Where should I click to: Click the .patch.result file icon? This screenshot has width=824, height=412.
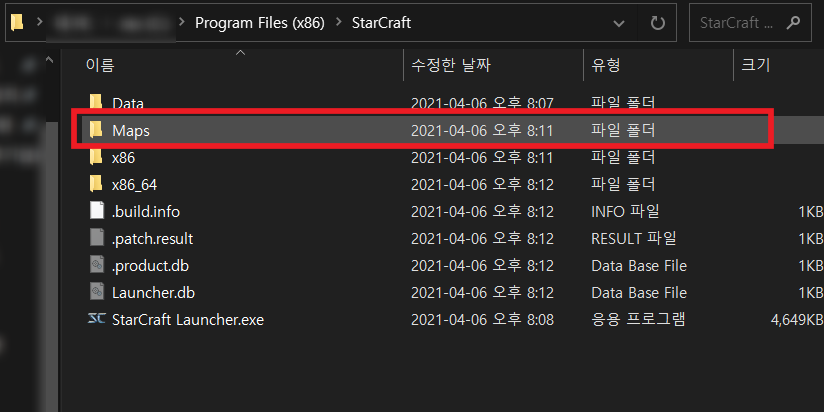[97, 239]
